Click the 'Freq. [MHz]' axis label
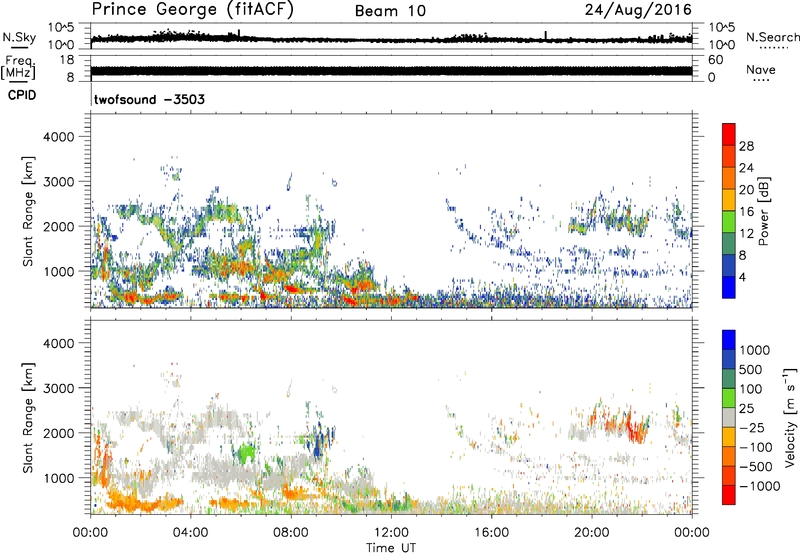 pos(19,67)
